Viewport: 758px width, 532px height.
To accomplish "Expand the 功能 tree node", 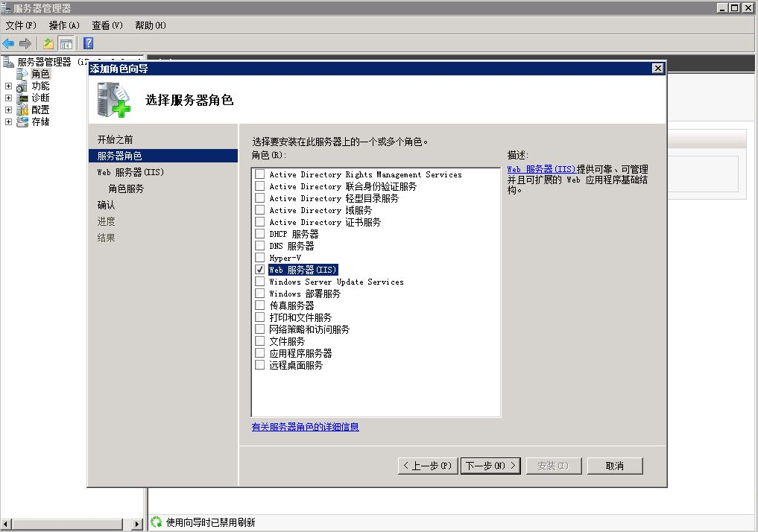I will (8, 86).
